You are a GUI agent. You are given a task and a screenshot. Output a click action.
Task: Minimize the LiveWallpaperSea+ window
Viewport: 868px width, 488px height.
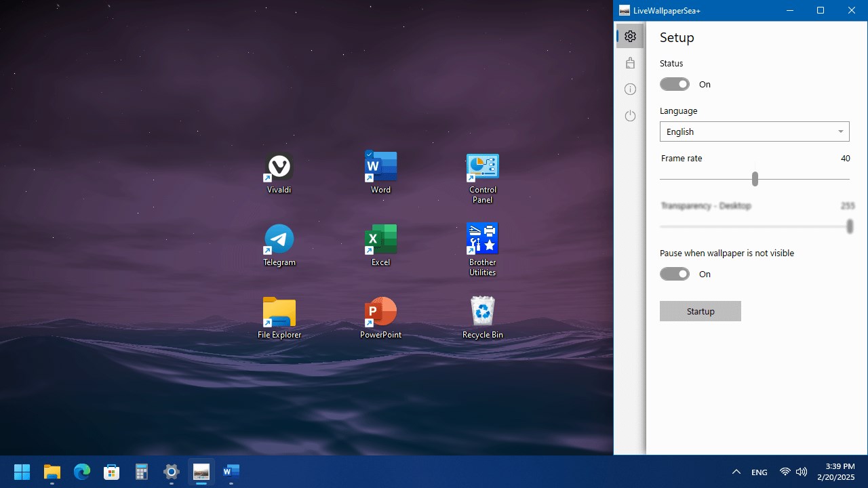point(789,10)
